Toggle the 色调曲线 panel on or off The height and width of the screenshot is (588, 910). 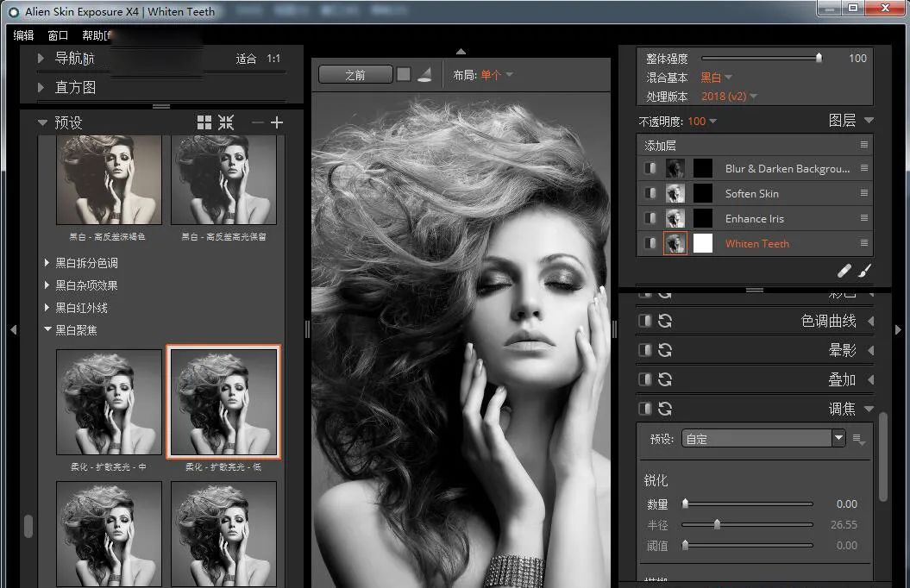645,321
